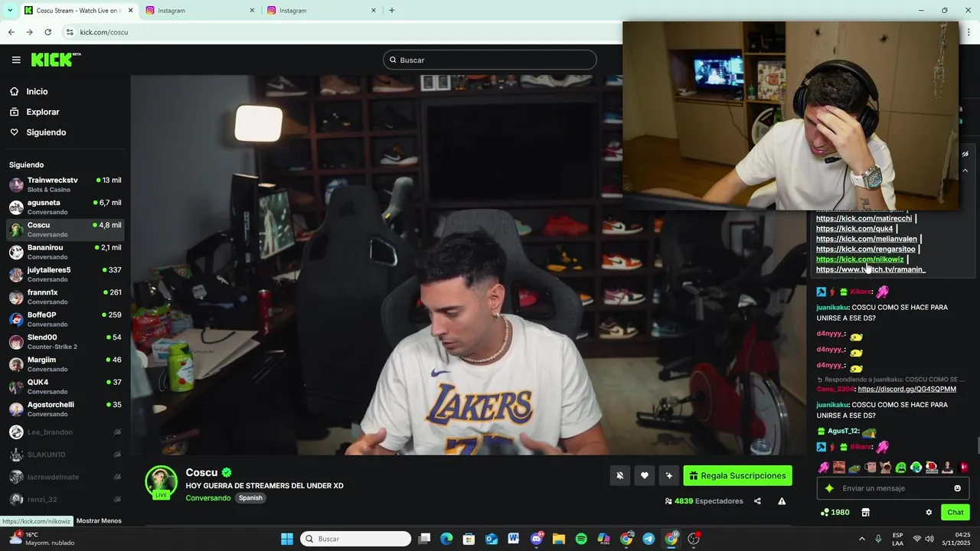Image resolution: width=980 pixels, height=551 pixels.
Task: Open BoffeGP channel in following list
Action: 65,319
